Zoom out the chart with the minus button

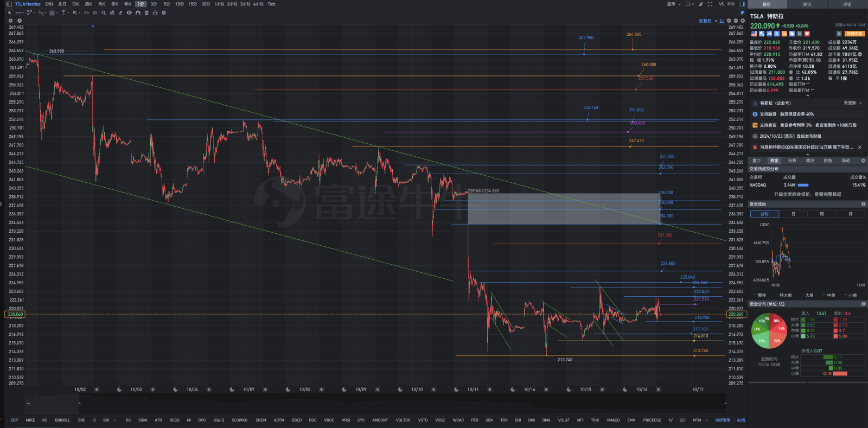pos(736,21)
